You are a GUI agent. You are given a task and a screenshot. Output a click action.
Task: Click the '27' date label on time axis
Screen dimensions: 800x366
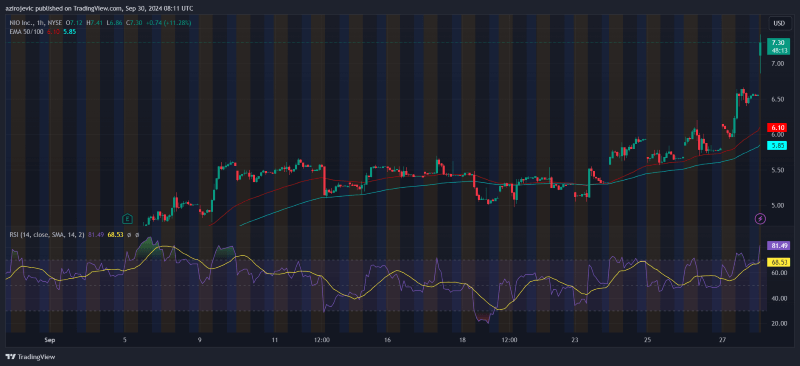722,339
